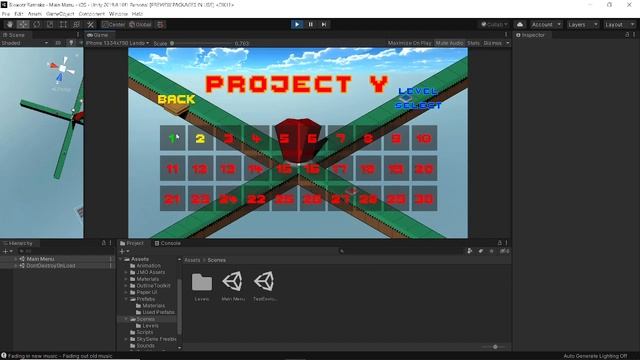Toggle the Inspector panel lock icon
This screenshot has height=360, width=640.
[x=627, y=35]
